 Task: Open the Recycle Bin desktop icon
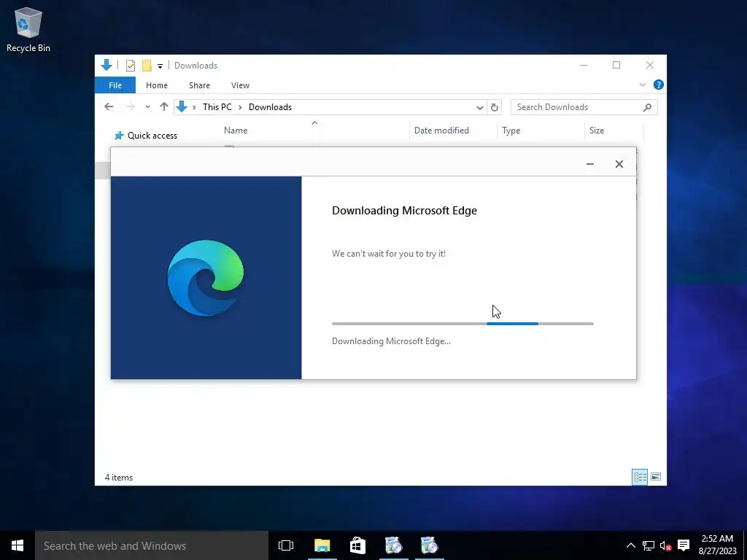click(x=28, y=29)
